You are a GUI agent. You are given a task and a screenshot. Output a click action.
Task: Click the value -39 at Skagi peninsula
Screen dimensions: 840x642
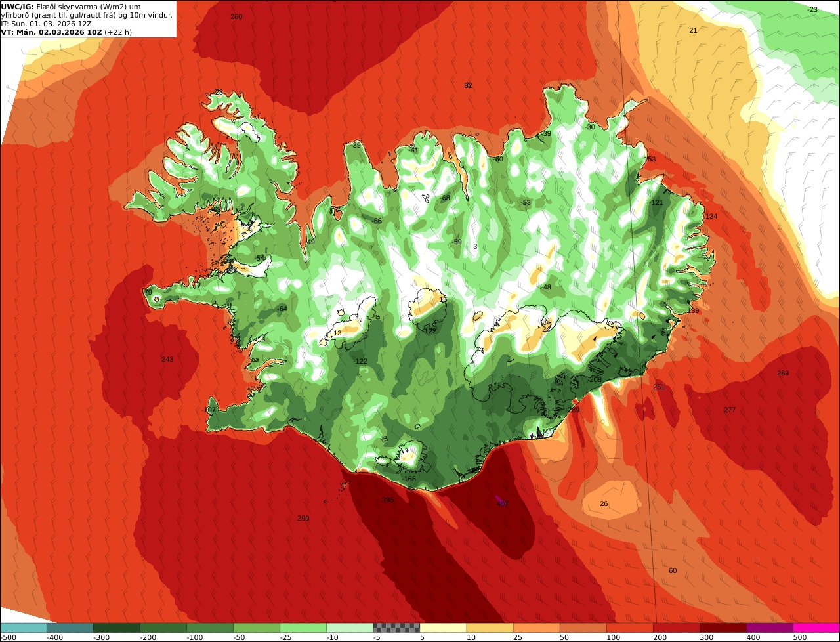coord(356,145)
